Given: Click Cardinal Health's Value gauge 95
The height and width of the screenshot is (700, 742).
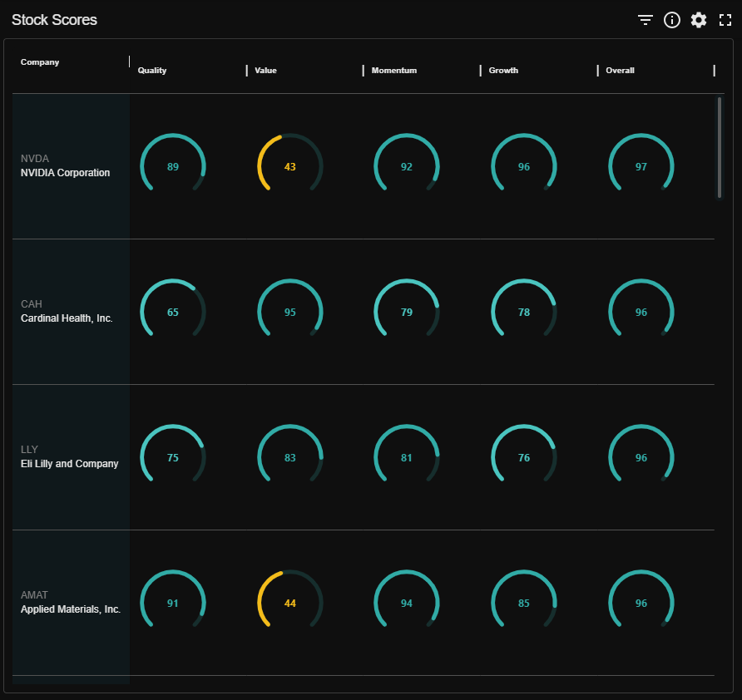Looking at the screenshot, I should click(x=289, y=312).
